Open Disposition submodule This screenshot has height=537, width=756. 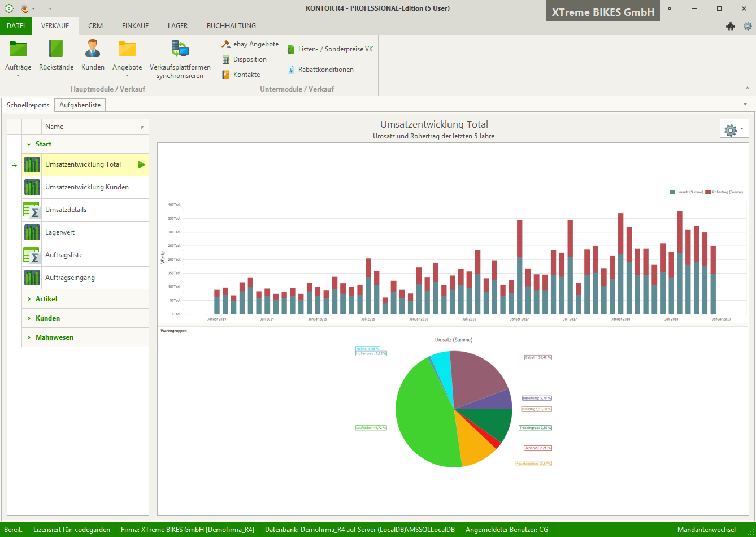244,59
